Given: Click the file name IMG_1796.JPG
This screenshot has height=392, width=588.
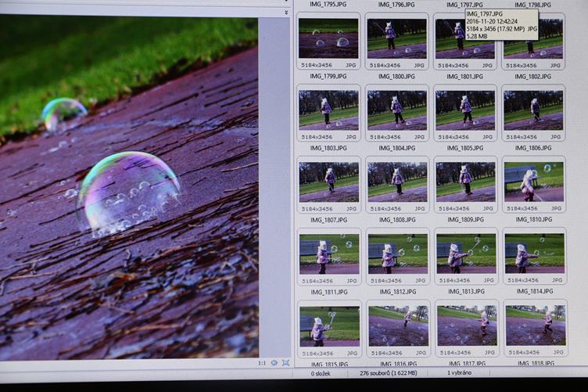Looking at the screenshot, I should 396,5.
